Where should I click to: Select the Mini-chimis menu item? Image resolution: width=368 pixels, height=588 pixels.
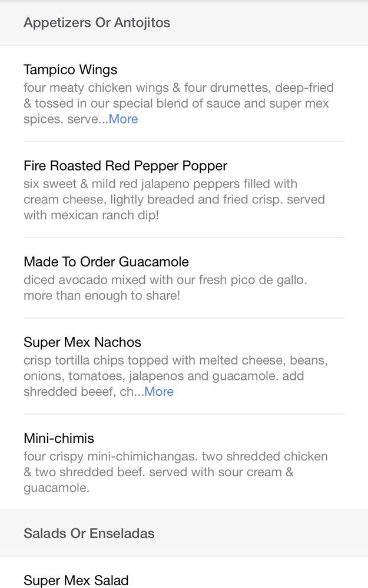(59, 438)
